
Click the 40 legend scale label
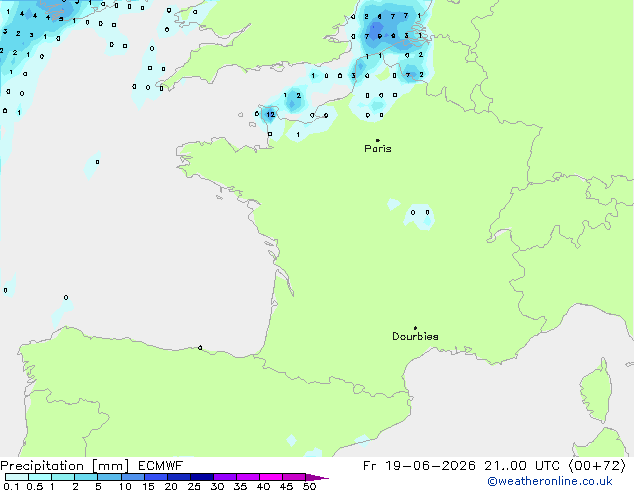point(263,486)
